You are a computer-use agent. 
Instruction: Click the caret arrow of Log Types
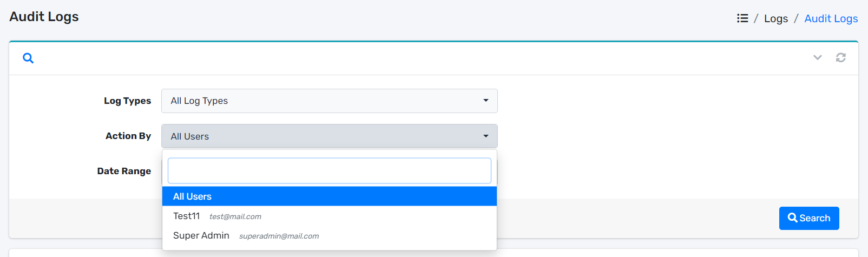click(485, 101)
